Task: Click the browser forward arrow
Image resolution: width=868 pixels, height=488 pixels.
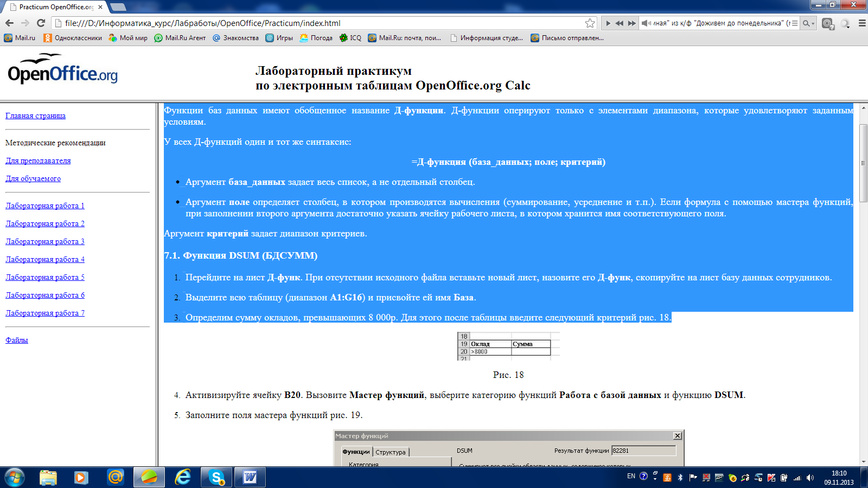Action: click(x=25, y=23)
